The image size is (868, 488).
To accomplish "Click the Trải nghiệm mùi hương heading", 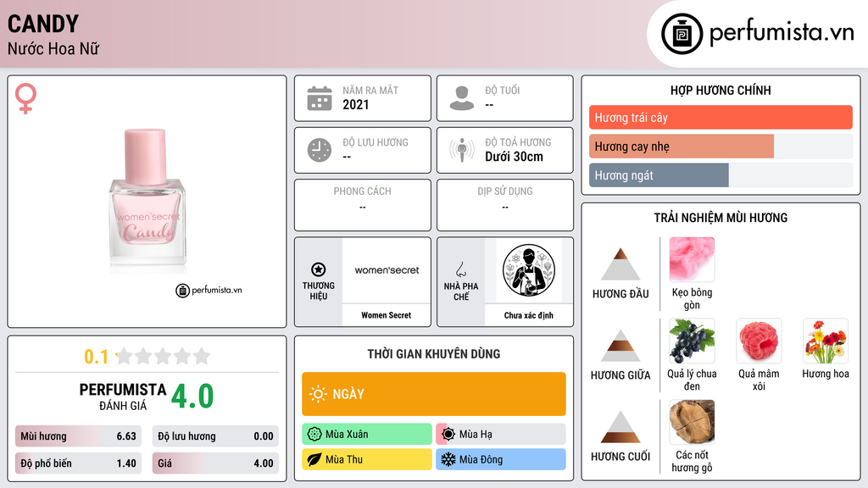I will [721, 218].
